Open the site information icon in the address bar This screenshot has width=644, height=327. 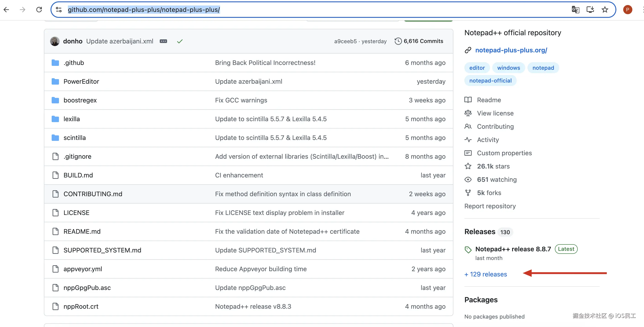pyautogui.click(x=59, y=10)
